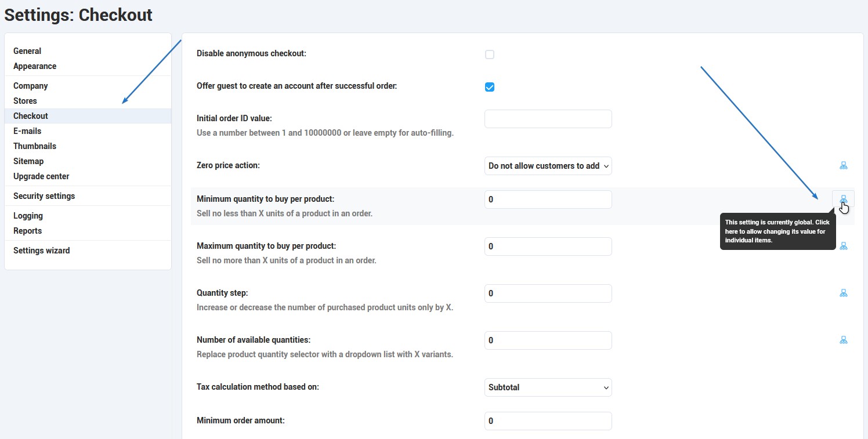Open Security settings from the sidebar
Screen dimensions: 868x439
44,196
